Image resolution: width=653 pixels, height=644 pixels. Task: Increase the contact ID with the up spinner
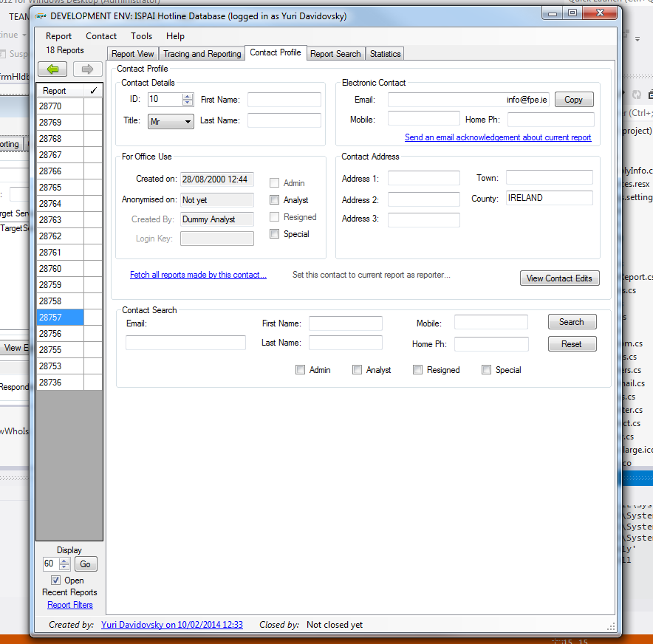point(188,96)
